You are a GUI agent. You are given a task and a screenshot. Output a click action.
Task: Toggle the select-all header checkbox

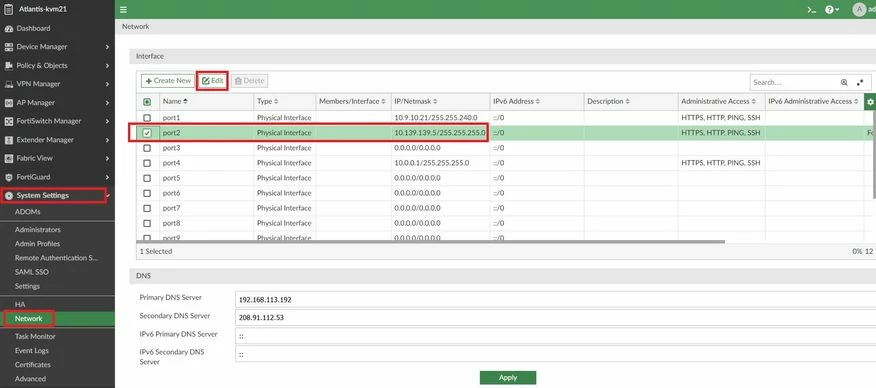click(147, 102)
